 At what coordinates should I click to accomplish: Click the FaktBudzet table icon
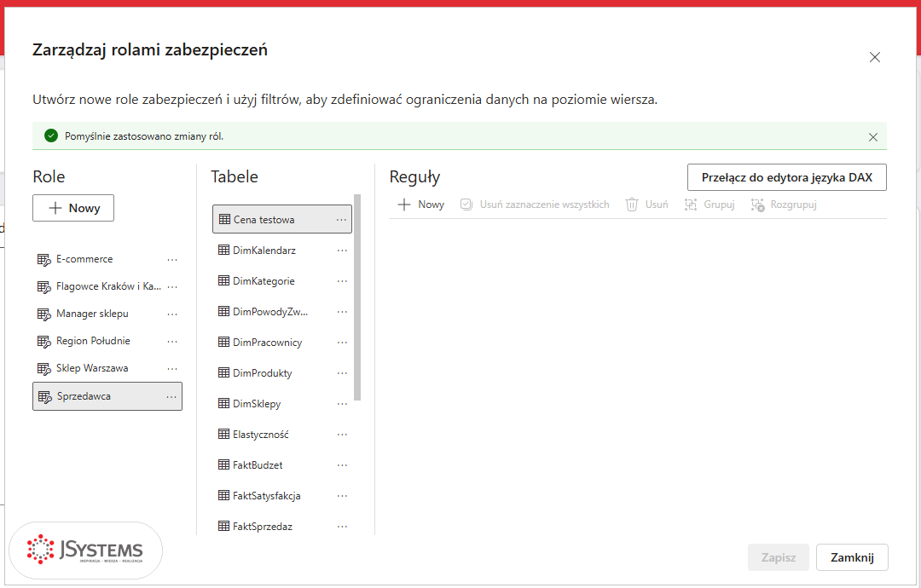click(x=223, y=464)
